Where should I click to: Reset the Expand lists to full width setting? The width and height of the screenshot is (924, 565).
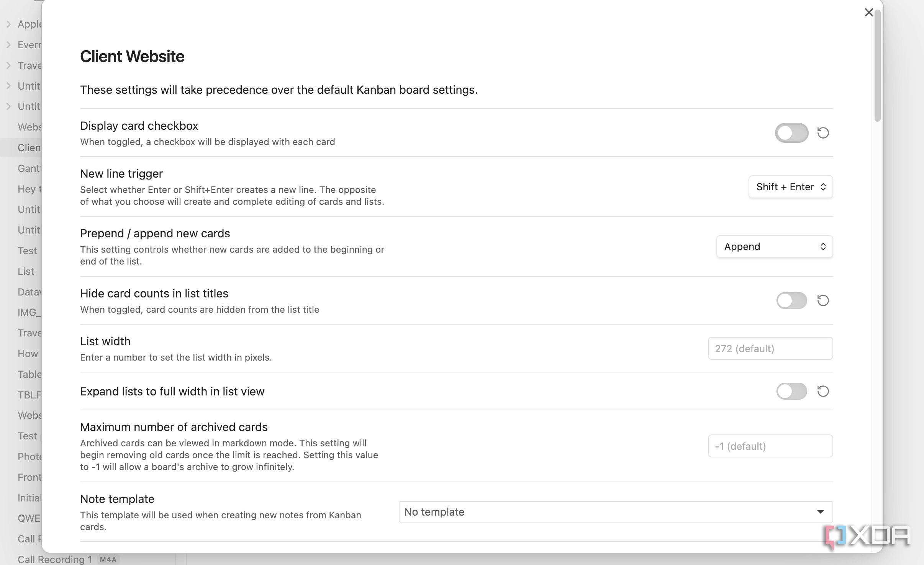point(823,391)
